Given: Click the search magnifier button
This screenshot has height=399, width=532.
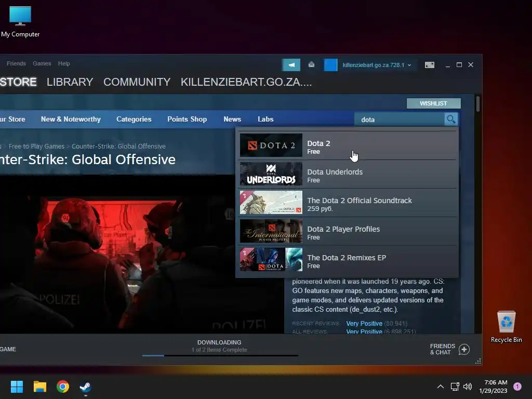Looking at the screenshot, I should pyautogui.click(x=451, y=119).
